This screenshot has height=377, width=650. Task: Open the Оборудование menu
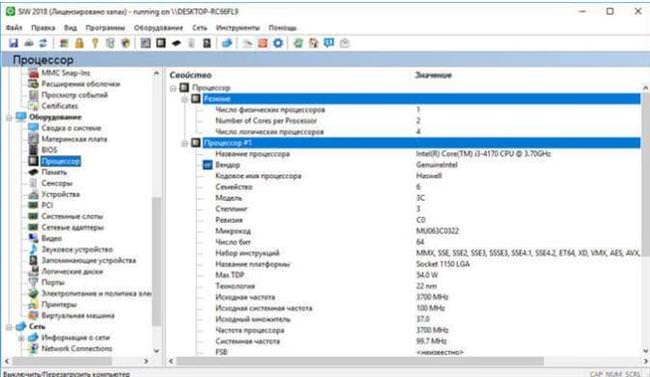click(x=158, y=28)
